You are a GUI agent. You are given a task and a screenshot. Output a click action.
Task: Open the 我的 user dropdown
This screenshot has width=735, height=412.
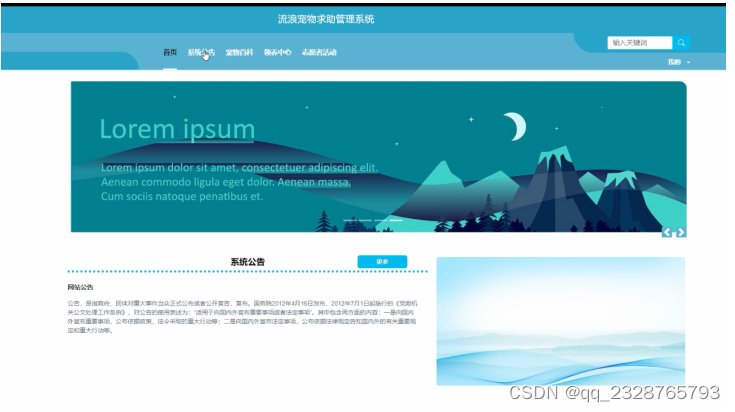click(x=678, y=62)
